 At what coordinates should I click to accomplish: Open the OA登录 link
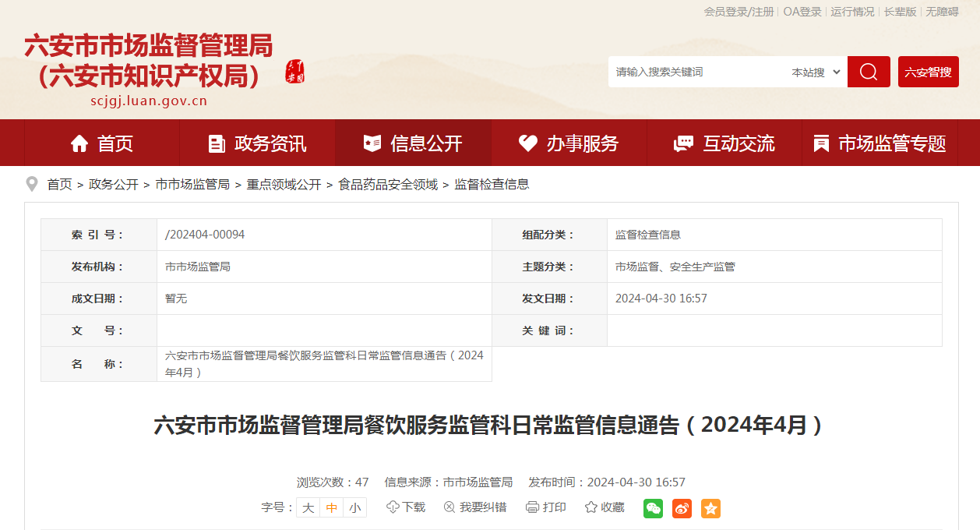[x=802, y=12]
